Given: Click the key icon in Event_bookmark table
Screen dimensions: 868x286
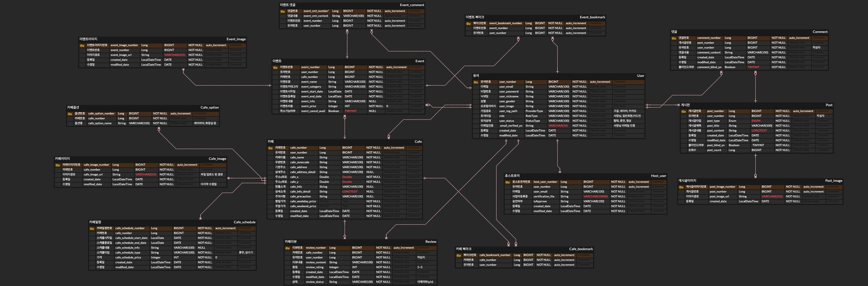Looking at the screenshot, I should 468,24.
